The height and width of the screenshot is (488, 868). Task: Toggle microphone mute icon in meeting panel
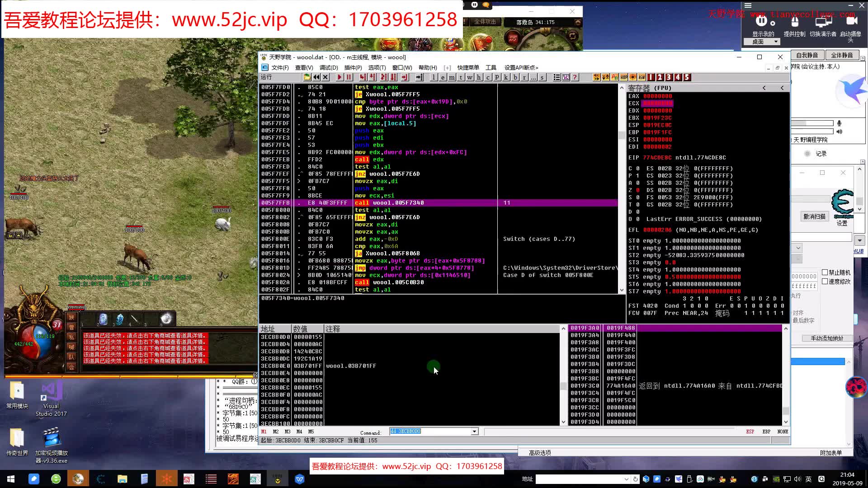click(840, 123)
